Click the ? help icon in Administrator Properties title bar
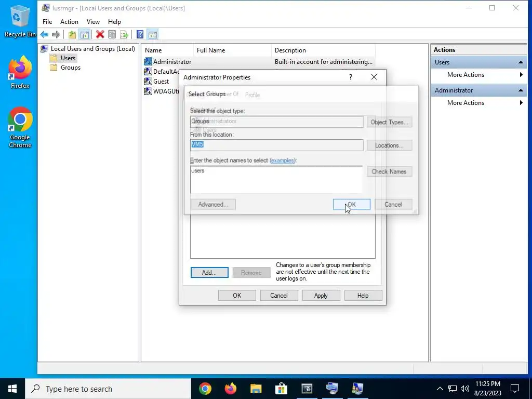Image resolution: width=532 pixels, height=399 pixels. [351, 77]
